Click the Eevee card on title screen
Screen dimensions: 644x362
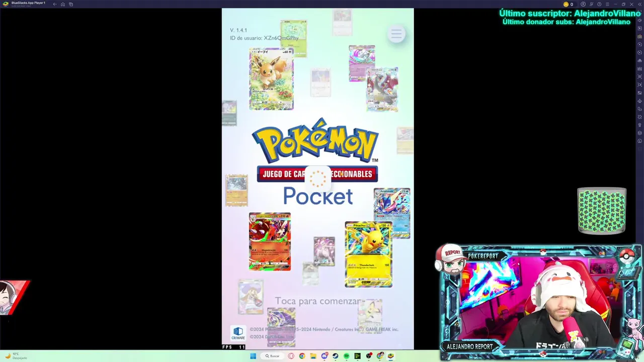(x=271, y=79)
